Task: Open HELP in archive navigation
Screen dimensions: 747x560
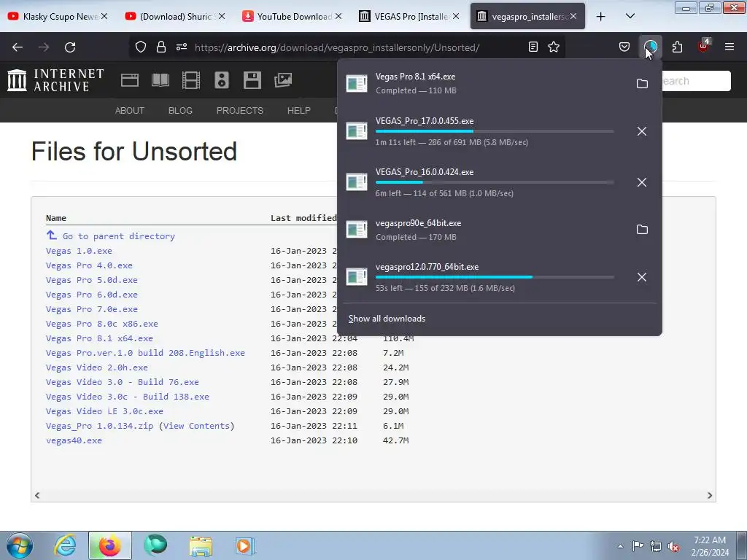Action: (298, 111)
